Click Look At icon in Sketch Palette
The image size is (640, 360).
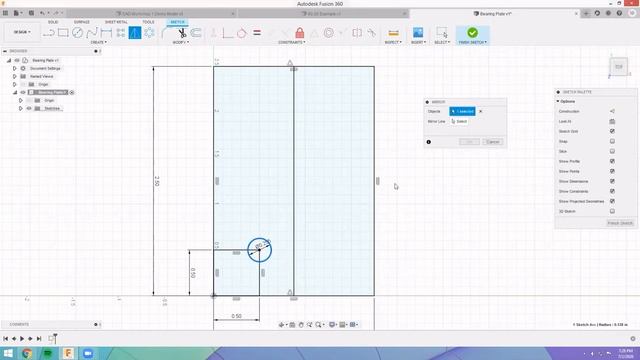pyautogui.click(x=612, y=121)
